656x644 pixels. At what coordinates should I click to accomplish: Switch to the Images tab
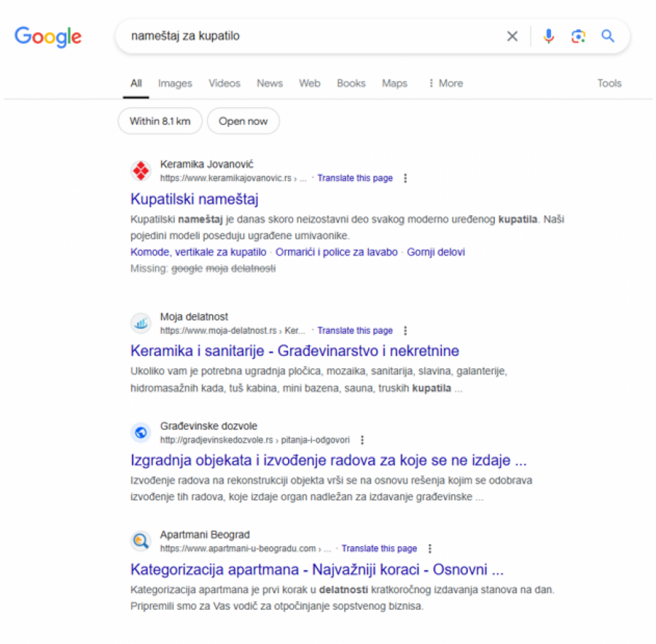click(x=175, y=83)
